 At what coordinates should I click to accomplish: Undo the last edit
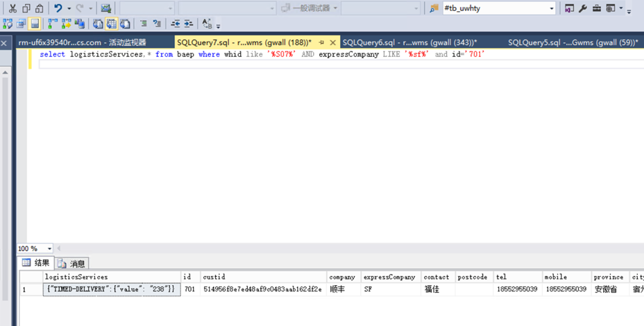pos(58,8)
